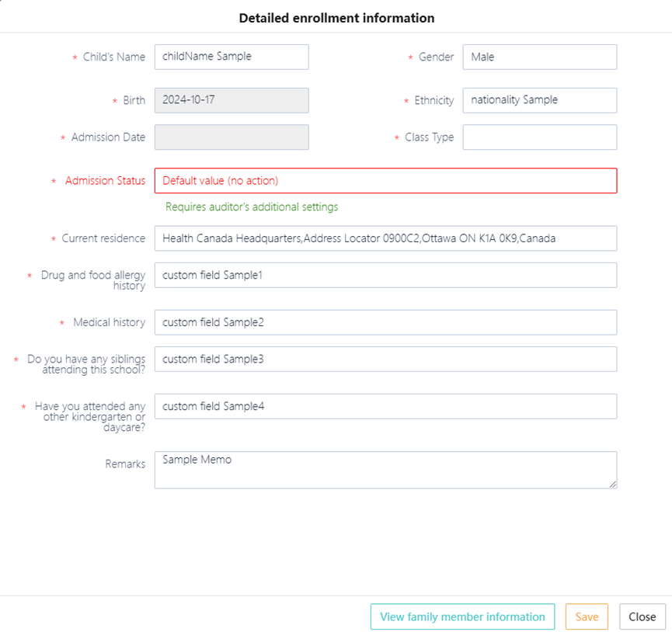
Task: Click the empty Admission Date field
Action: coord(232,137)
